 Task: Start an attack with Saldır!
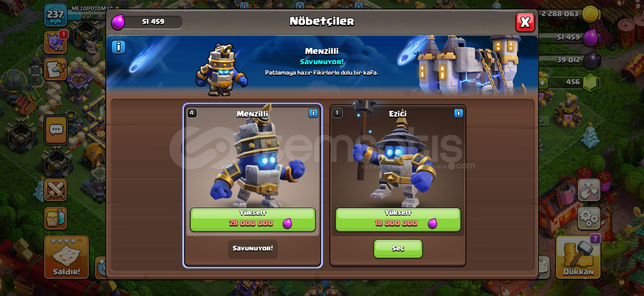pyautogui.click(x=67, y=257)
